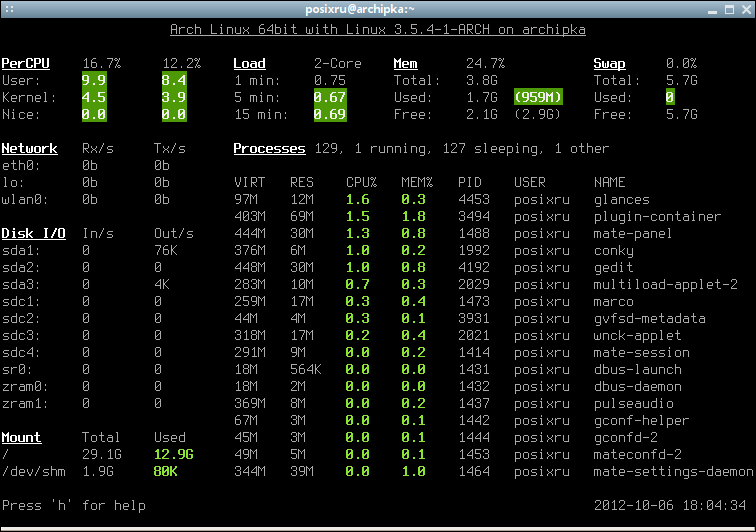Select the Load section heading
756x532 pixels.
(249, 64)
